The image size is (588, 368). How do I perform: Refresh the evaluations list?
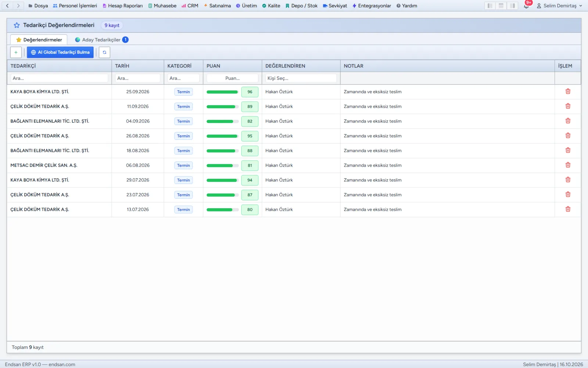(104, 52)
